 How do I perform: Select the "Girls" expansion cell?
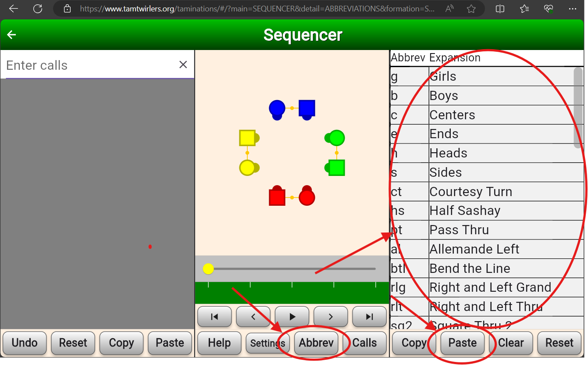506,76
